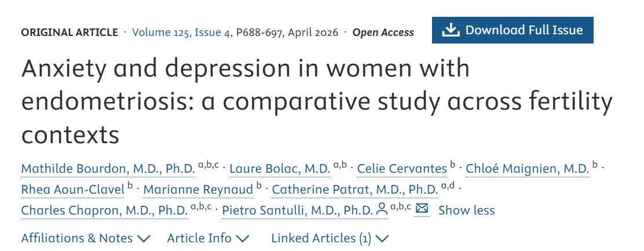The width and height of the screenshot is (644, 251).
Task: Open the Linked Articles (1) dropdown
Action: pyautogui.click(x=330, y=238)
